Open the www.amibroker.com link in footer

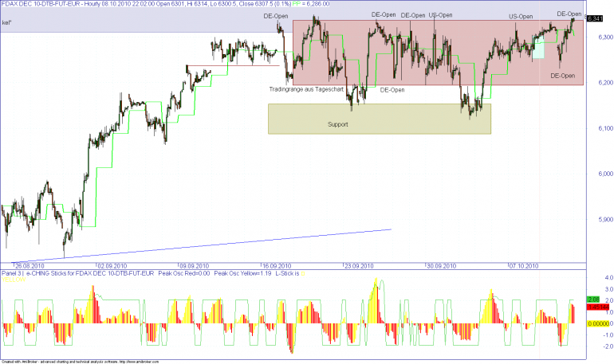(x=140, y=362)
